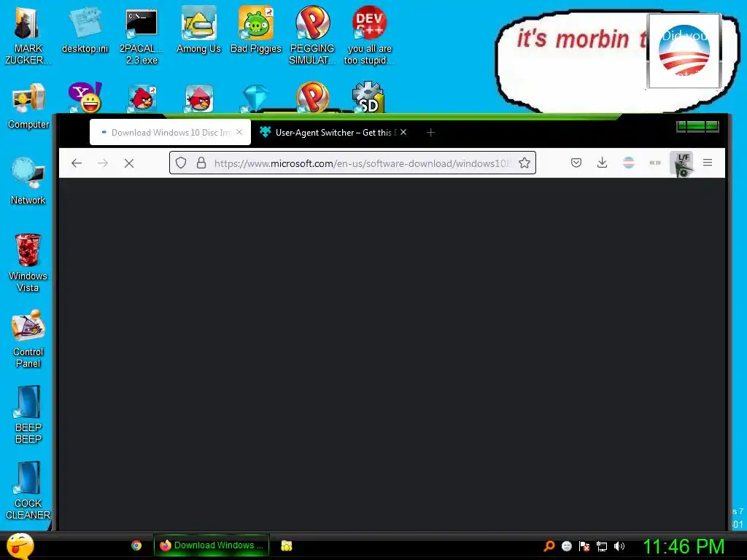Bookmark this page with the star icon

click(525, 163)
